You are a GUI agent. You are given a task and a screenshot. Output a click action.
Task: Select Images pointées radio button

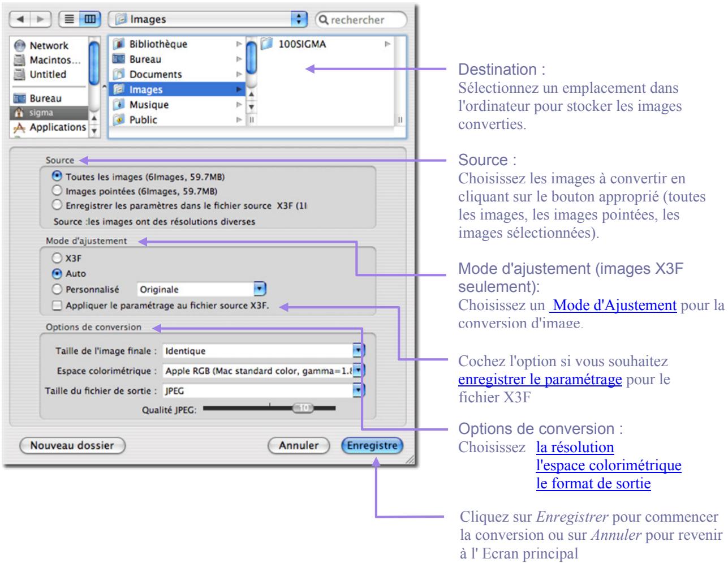(57, 191)
